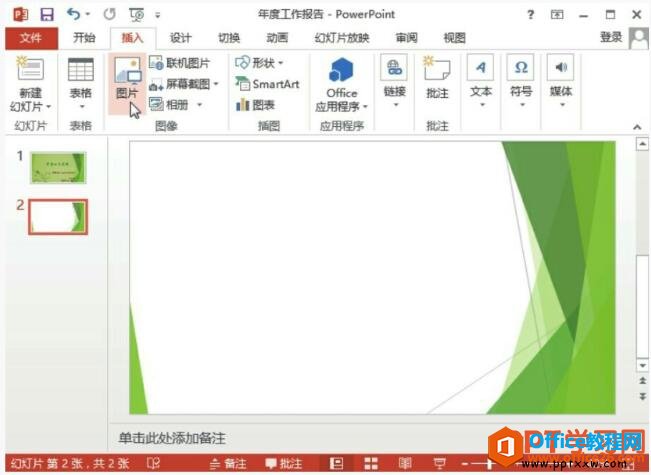Click 单击此处添加备注 notes field
Screen dimensions: 651x475
(x=172, y=438)
